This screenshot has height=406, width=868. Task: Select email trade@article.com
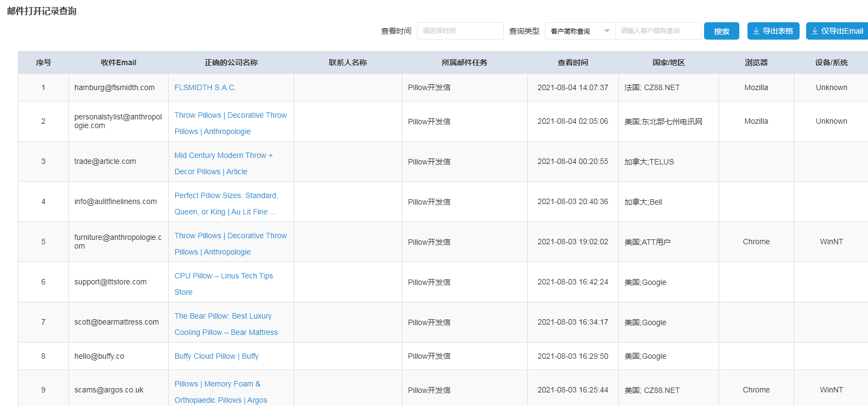pyautogui.click(x=105, y=161)
